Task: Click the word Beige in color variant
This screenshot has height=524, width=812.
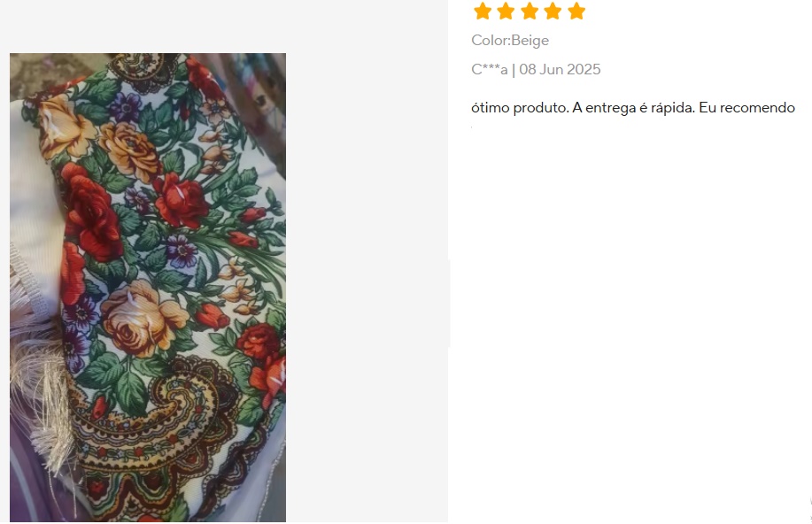Action: point(530,41)
